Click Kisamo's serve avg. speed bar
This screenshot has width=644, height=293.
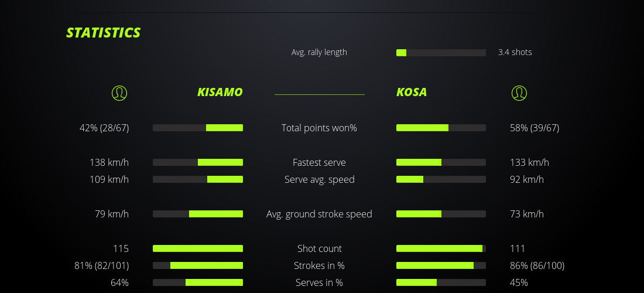click(198, 179)
